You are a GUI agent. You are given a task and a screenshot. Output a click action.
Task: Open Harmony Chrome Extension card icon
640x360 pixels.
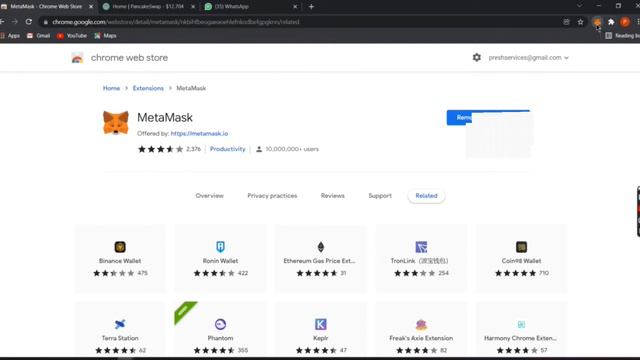[522, 324]
